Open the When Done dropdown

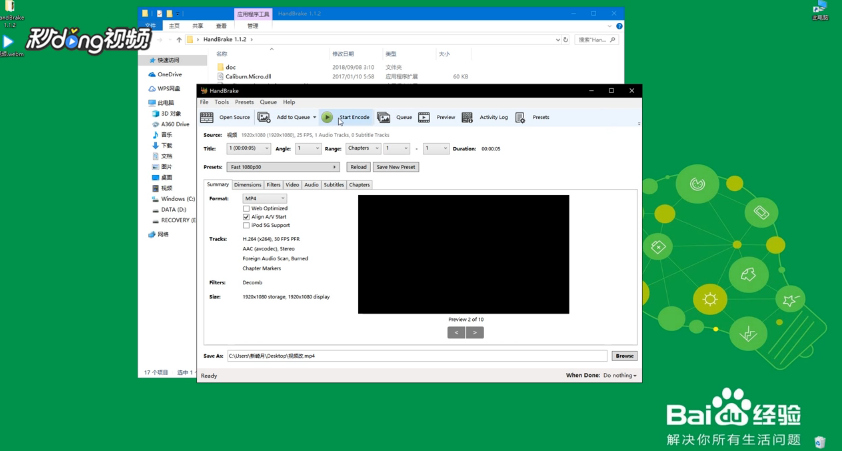coord(620,375)
